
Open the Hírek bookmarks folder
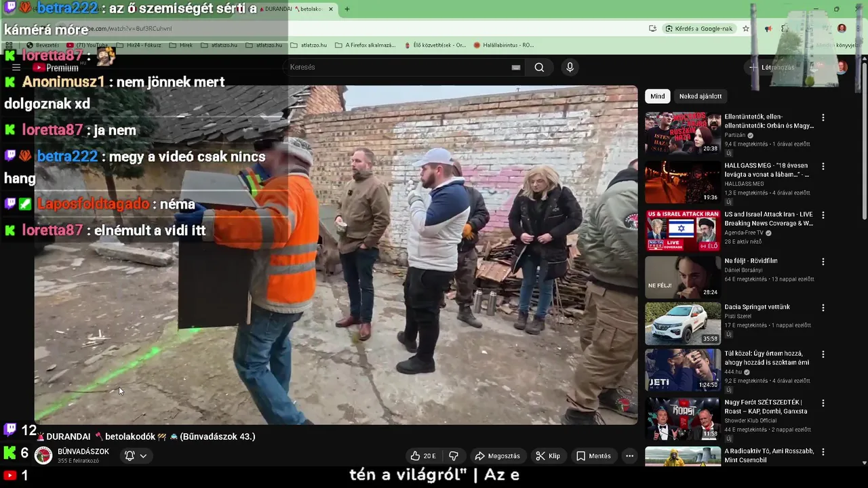pyautogui.click(x=181, y=45)
